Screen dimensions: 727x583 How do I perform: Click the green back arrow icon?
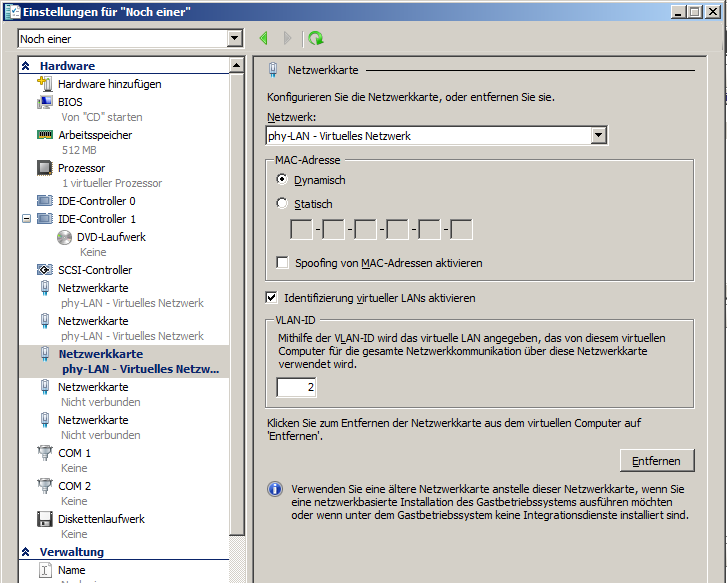coord(264,38)
